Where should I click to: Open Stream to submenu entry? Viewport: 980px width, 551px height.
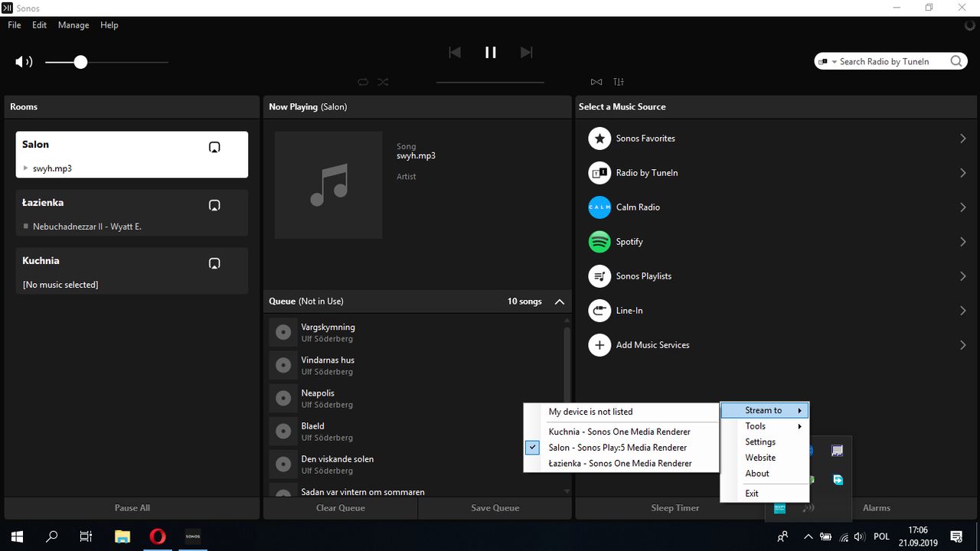pos(765,410)
